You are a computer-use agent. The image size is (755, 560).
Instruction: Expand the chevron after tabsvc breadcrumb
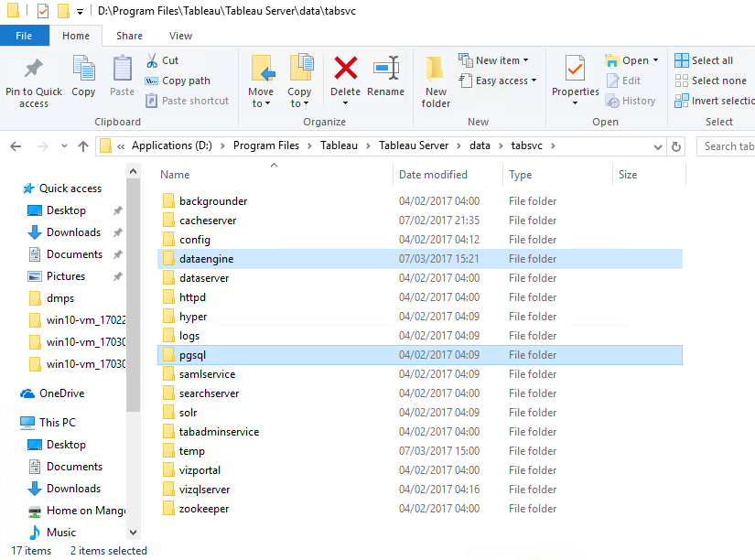[x=553, y=145]
